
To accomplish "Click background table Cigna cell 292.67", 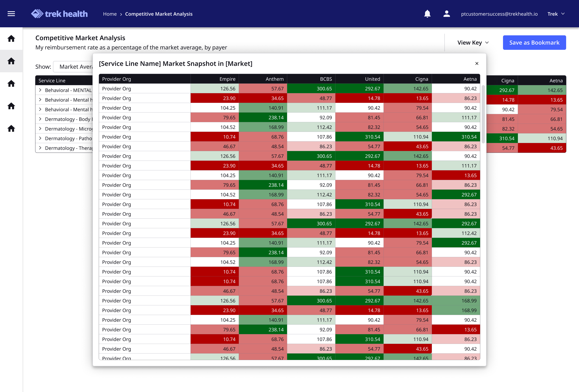I will point(502,90).
